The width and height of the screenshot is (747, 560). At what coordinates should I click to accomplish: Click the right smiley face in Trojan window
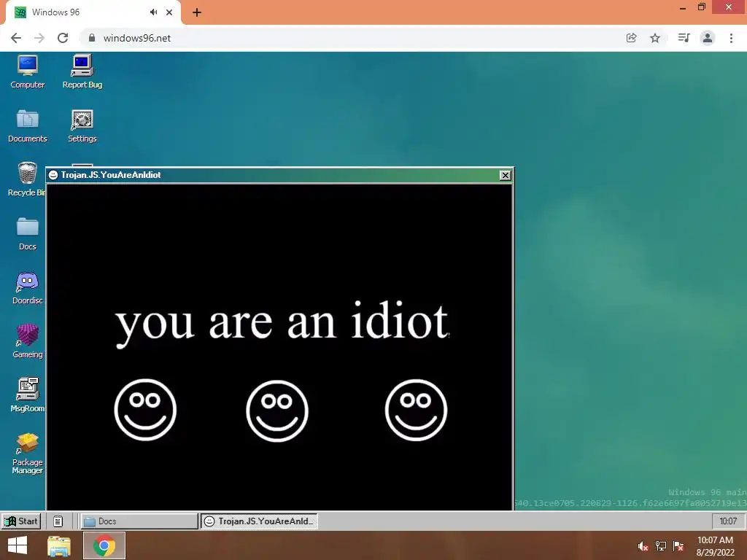click(416, 410)
